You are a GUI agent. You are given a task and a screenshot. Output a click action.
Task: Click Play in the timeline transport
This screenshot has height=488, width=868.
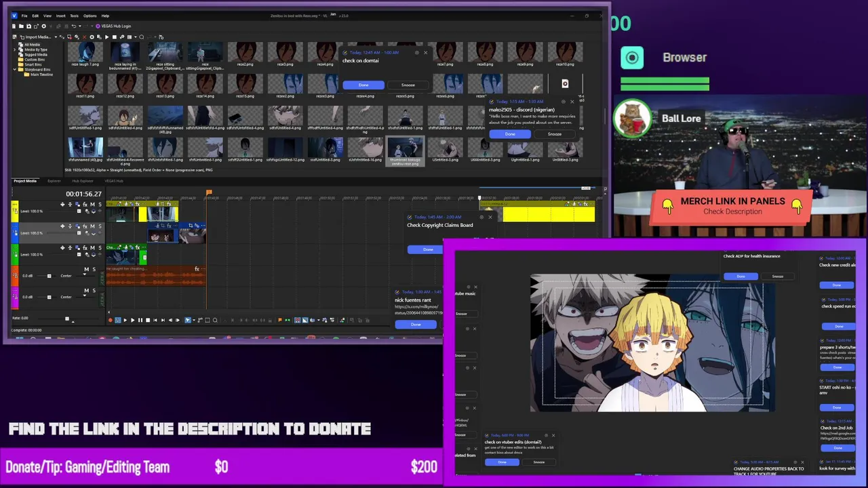132,320
